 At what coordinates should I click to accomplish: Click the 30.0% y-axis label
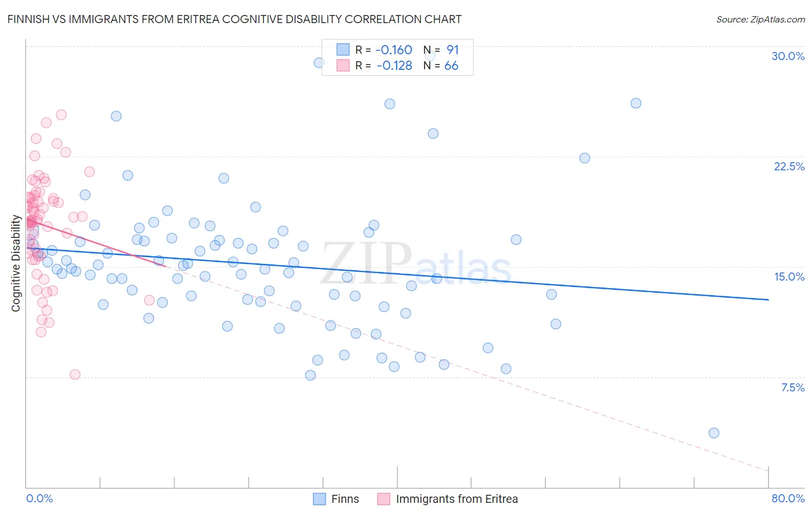tap(788, 56)
